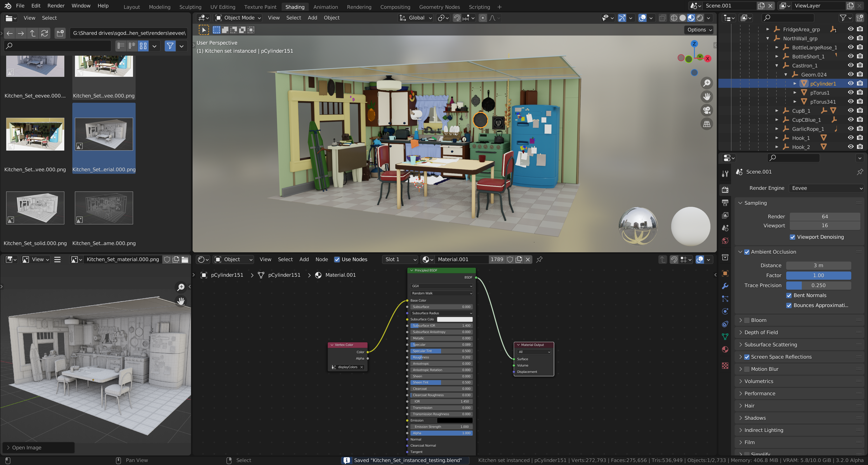This screenshot has height=465, width=868.
Task: Adjust AO Factor slider
Action: [818, 276]
